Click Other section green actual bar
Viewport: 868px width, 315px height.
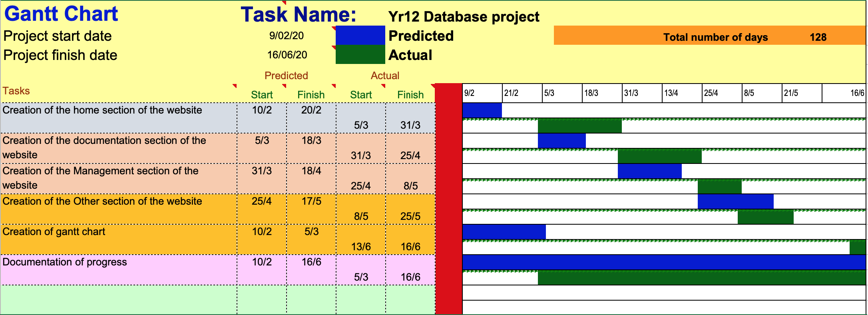pos(766,217)
